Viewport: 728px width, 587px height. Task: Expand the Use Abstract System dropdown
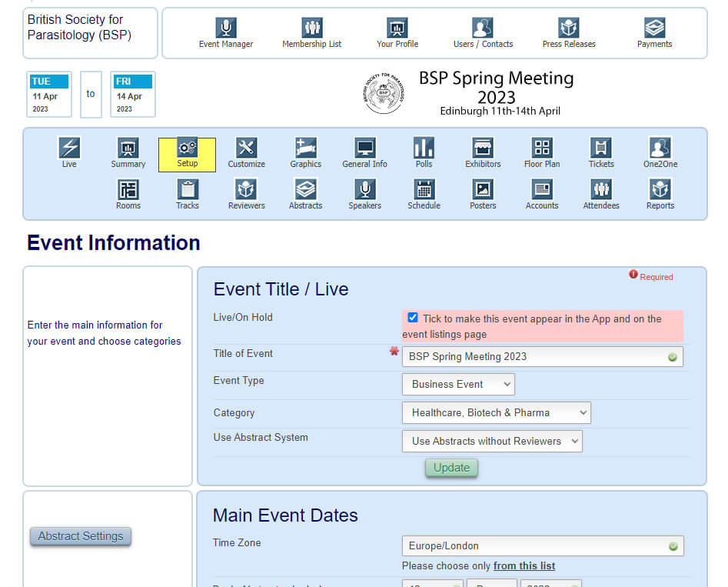coord(492,441)
